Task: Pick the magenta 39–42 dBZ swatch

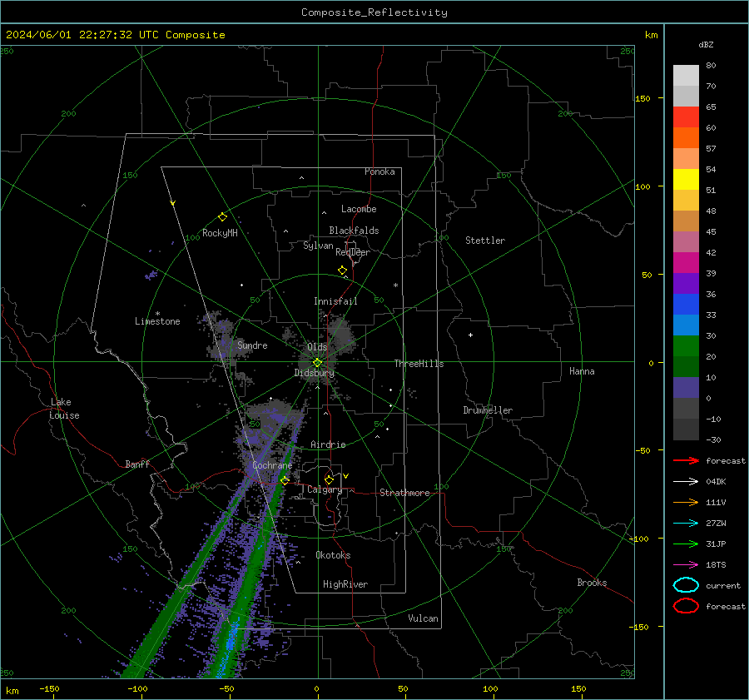Action: tap(686, 263)
